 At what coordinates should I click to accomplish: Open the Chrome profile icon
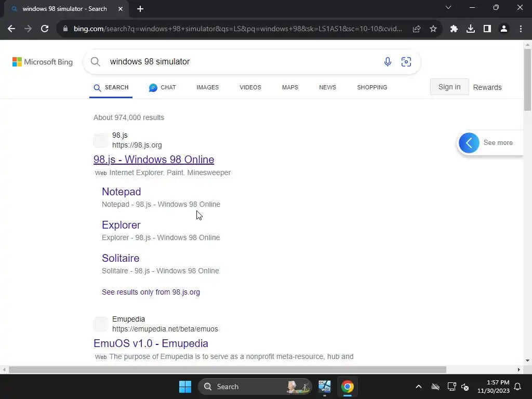click(x=504, y=29)
